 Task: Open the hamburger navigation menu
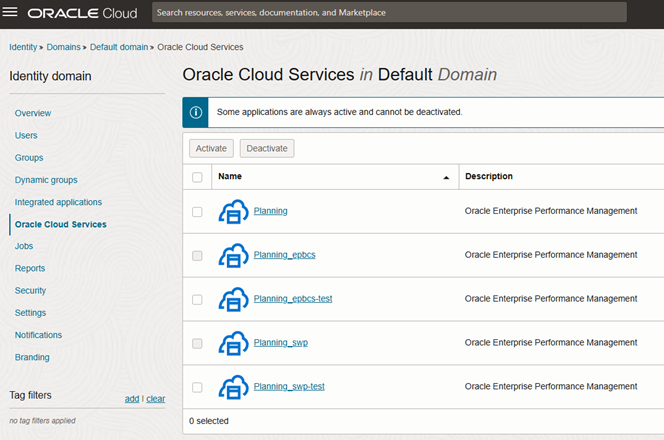10,12
